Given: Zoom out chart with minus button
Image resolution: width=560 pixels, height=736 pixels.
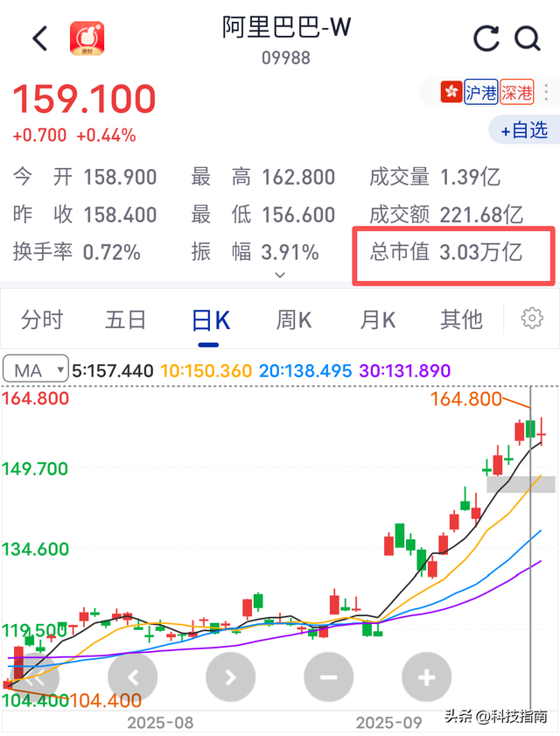Looking at the screenshot, I should tap(329, 677).
